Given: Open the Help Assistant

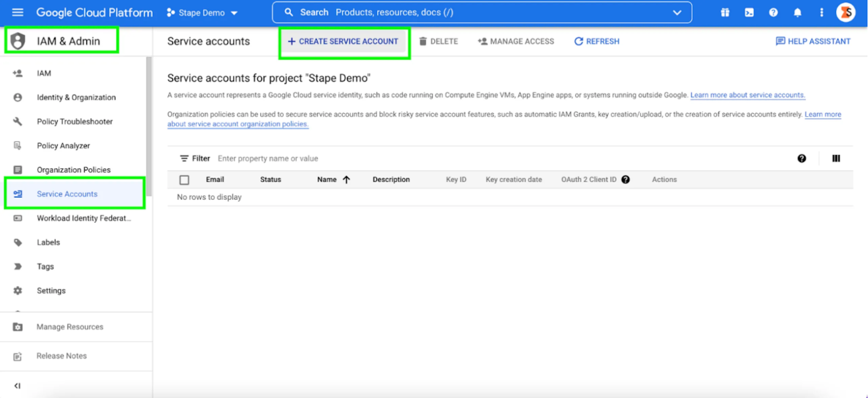Looking at the screenshot, I should pos(813,41).
